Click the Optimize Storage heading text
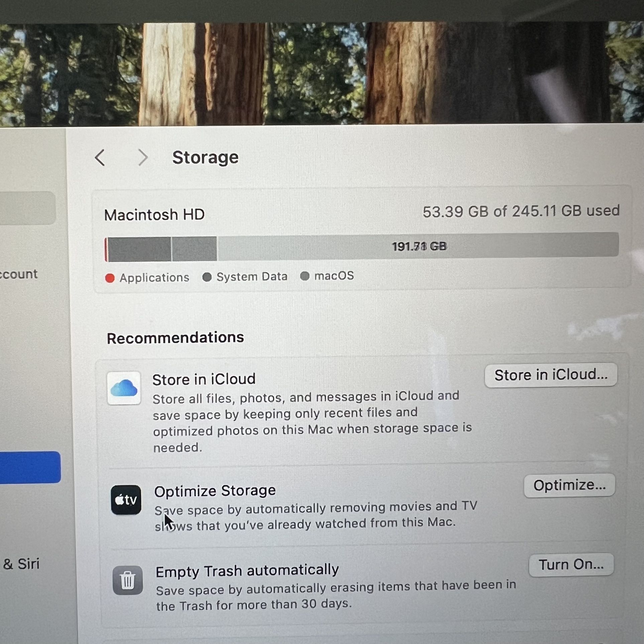Viewport: 644px width, 644px height. (x=215, y=491)
